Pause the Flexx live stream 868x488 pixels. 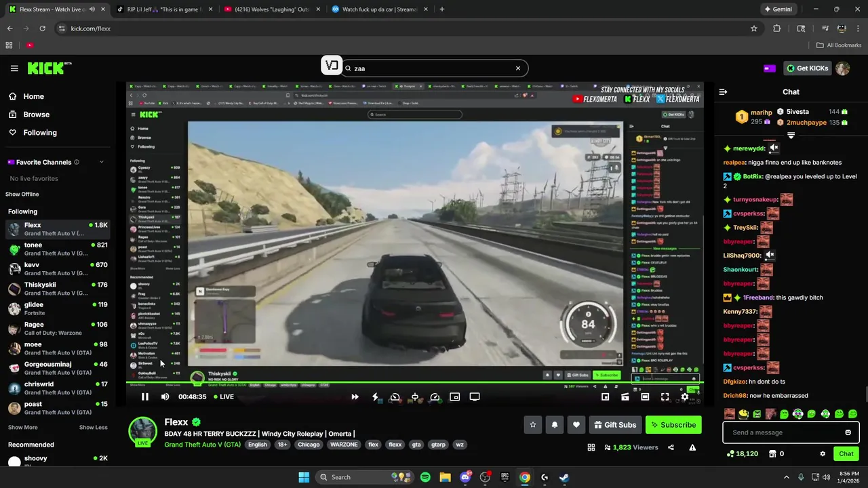point(144,396)
